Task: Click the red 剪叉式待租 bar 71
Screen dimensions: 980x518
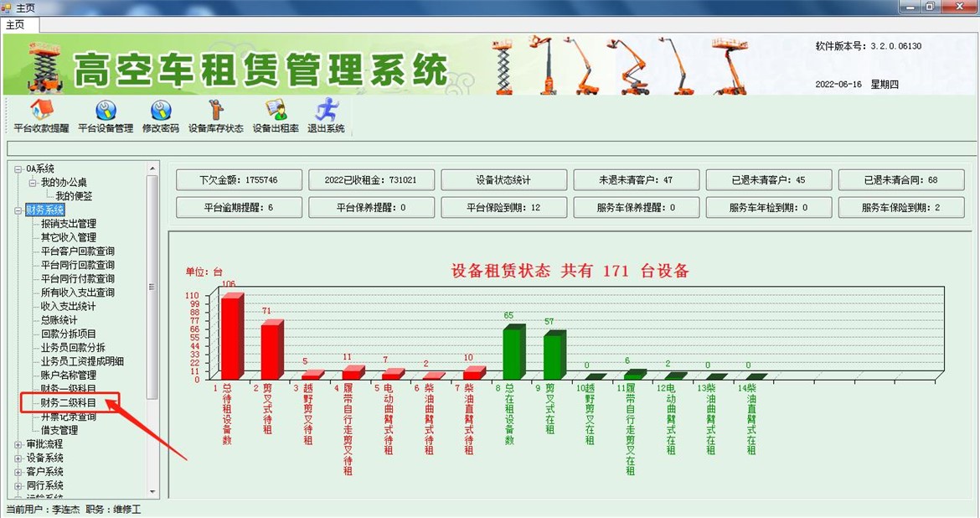Action: tap(272, 350)
